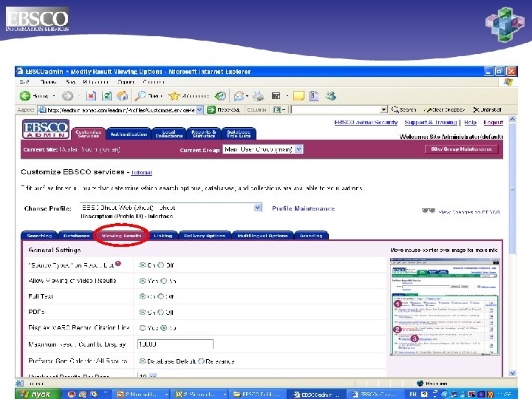Screen dimensions: 532x399
Task: Click the EBSCO Admin logo
Action: [x=46, y=129]
